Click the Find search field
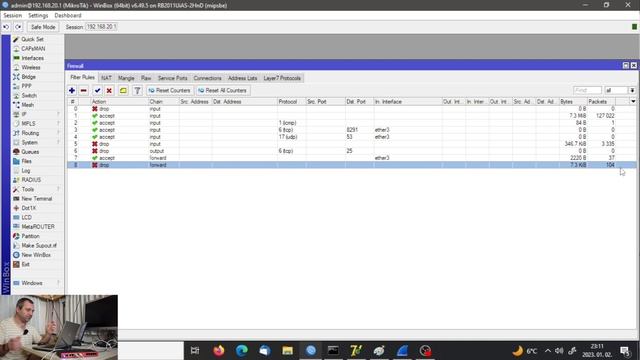 [587, 90]
